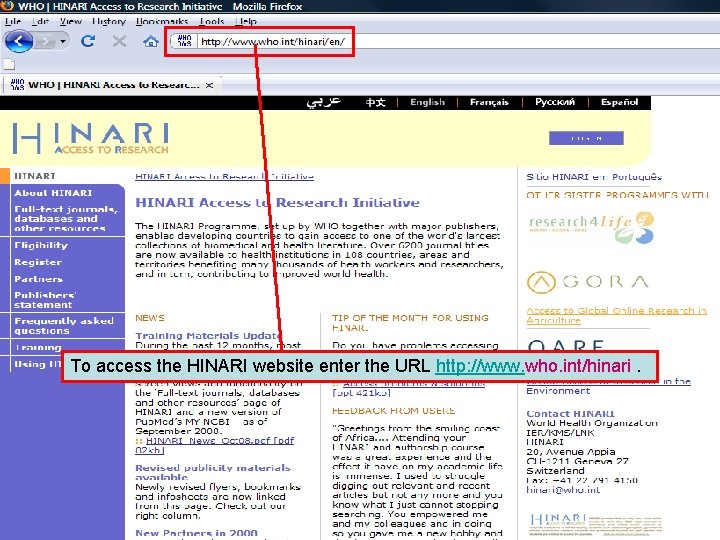Reload the page with the Refresh icon
720x540 pixels.
tap(88, 41)
